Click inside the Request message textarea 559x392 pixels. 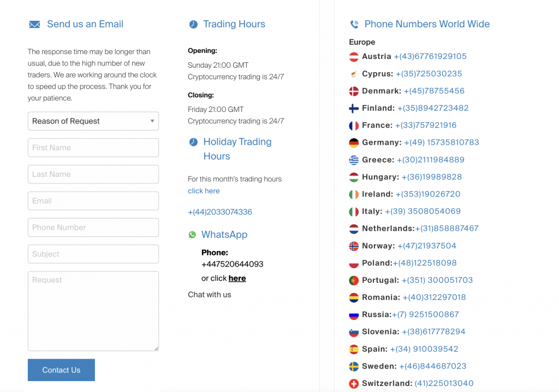point(93,311)
